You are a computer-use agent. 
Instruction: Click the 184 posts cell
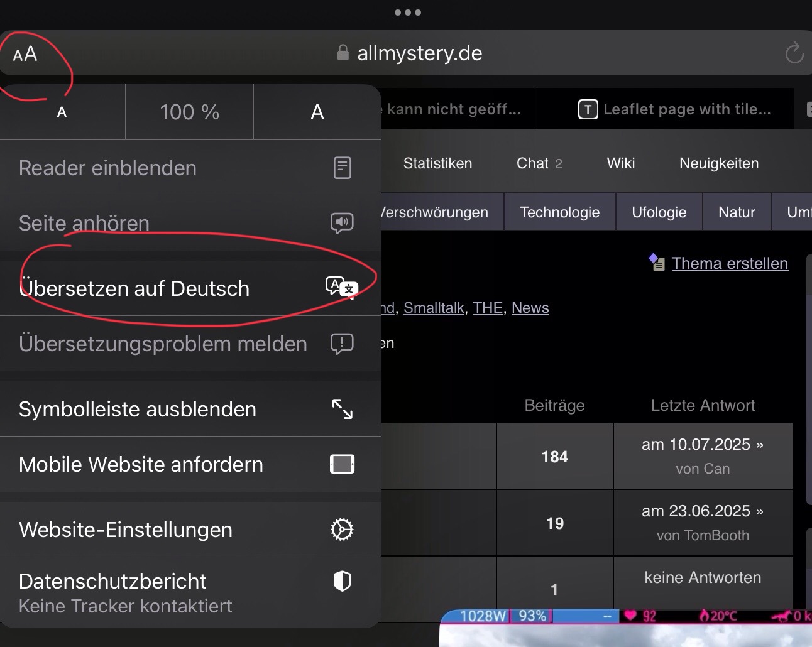(555, 457)
